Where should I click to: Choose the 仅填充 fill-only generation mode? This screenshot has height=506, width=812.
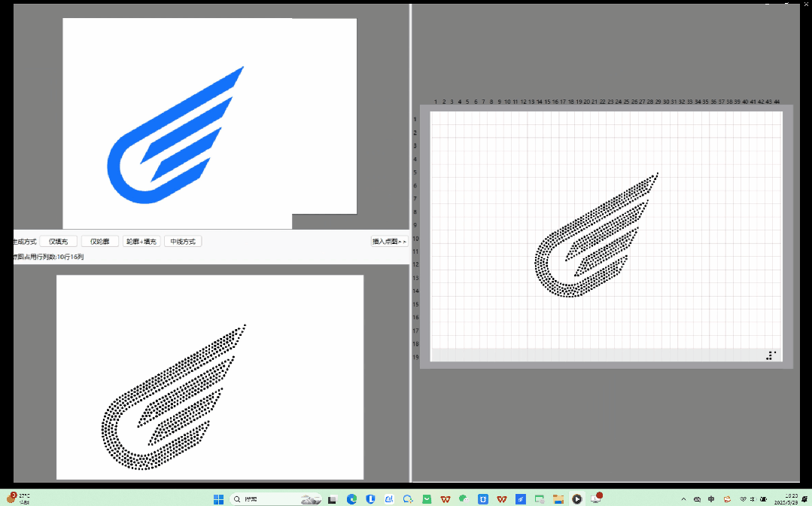pyautogui.click(x=58, y=242)
